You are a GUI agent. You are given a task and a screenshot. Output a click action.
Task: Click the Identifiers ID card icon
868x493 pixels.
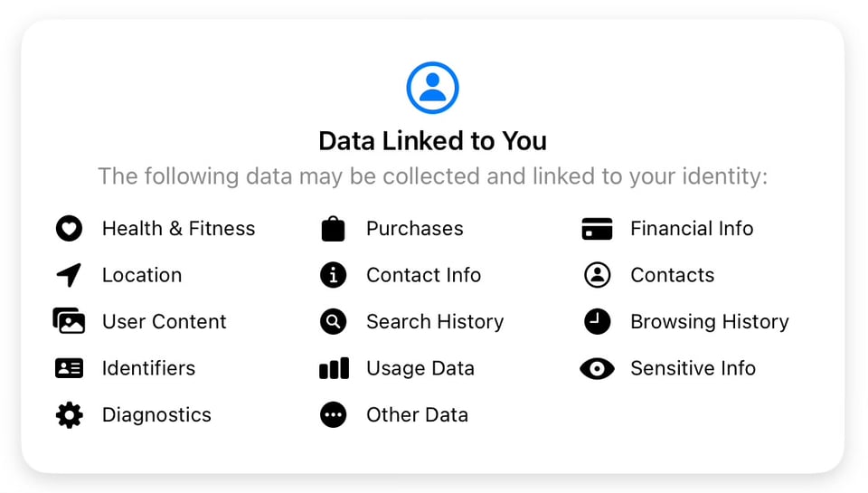click(x=69, y=368)
